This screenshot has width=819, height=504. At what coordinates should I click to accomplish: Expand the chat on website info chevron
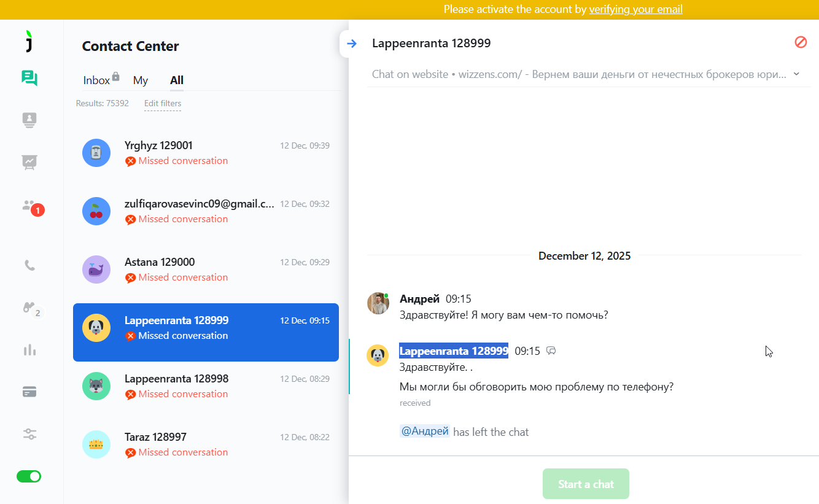[x=796, y=74]
